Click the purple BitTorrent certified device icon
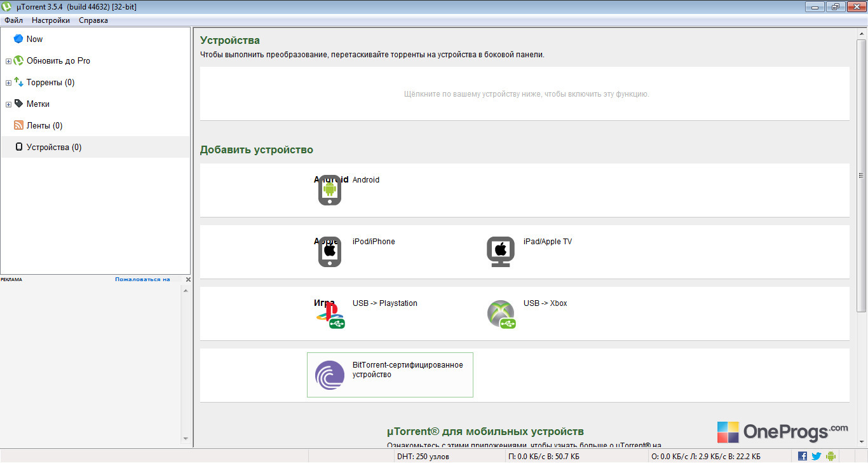Screen dimensions: 868x463 click(330, 375)
